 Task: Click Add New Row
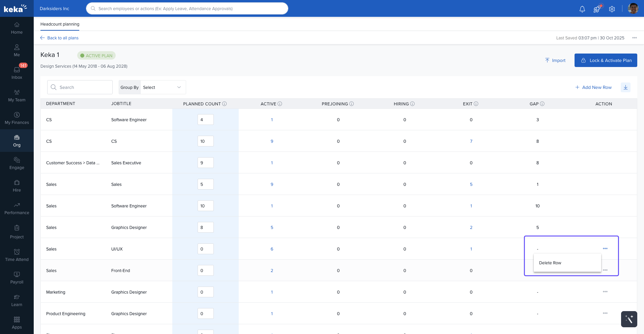pyautogui.click(x=593, y=88)
